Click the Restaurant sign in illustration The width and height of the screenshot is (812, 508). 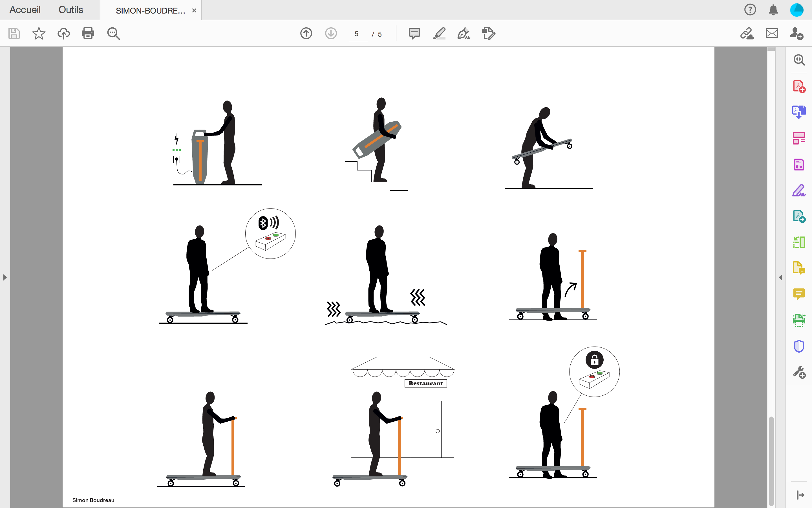[425, 383]
